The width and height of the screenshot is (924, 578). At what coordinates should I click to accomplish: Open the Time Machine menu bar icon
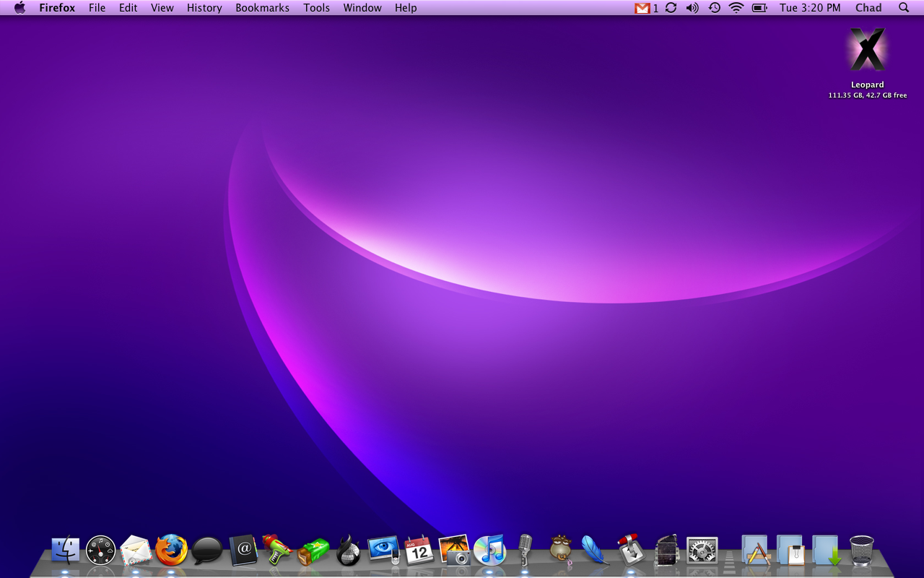714,8
